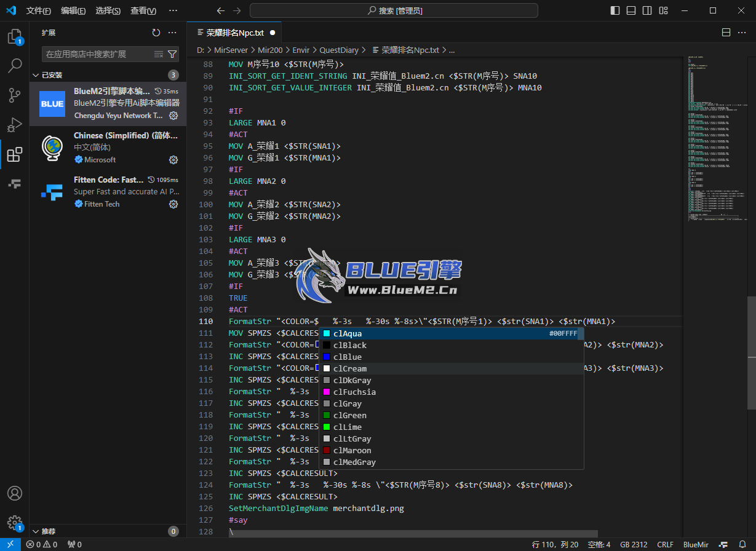This screenshot has width=756, height=551.
Task: Open the Search view in activity bar
Action: tap(15, 65)
